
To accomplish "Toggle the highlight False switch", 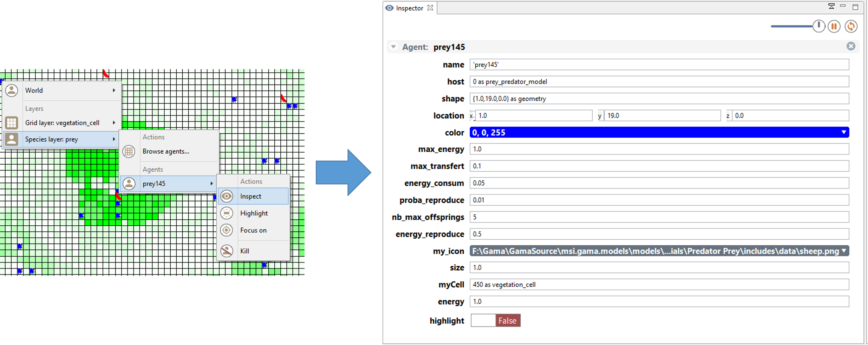I will coord(496,320).
